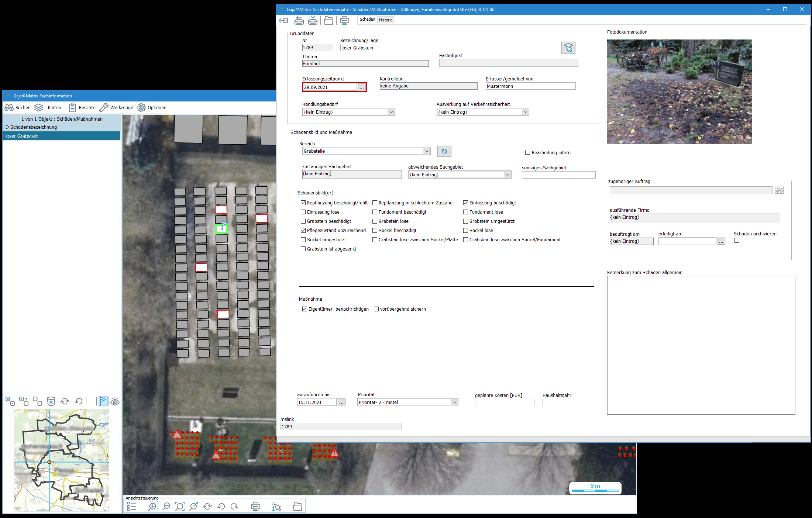Click the refresh button beside Bereich
This screenshot has height=518, width=812.
(x=444, y=151)
